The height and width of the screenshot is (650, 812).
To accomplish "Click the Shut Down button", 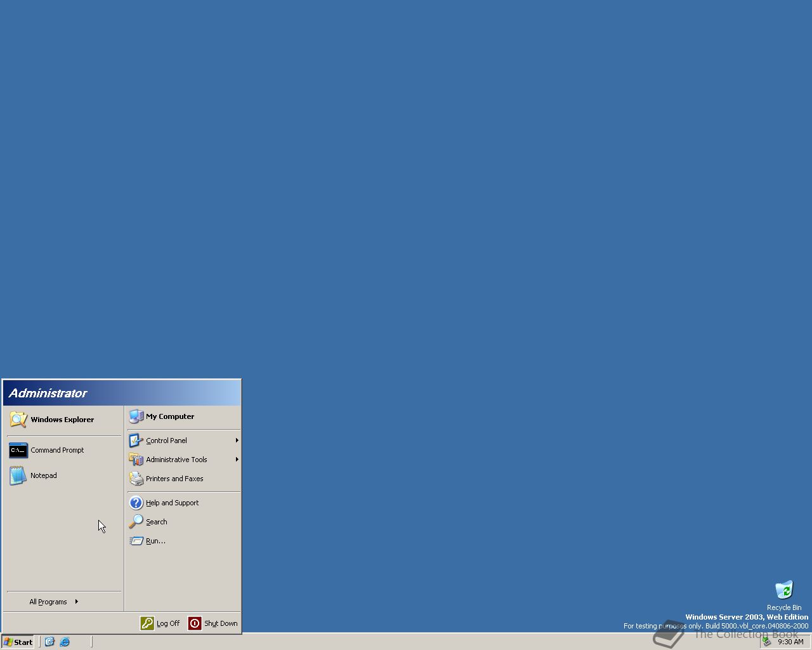I will (x=213, y=623).
